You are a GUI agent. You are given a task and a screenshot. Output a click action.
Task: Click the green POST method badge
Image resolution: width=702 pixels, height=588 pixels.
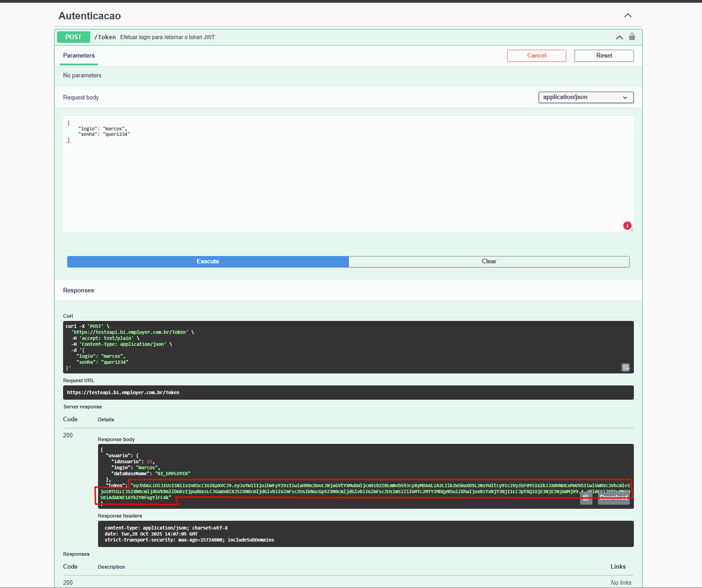tap(74, 37)
